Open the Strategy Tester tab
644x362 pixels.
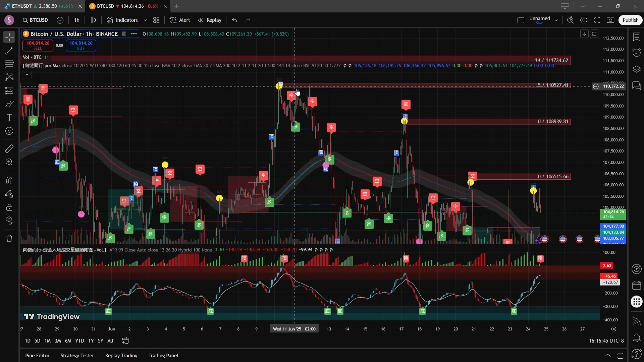[x=77, y=355]
